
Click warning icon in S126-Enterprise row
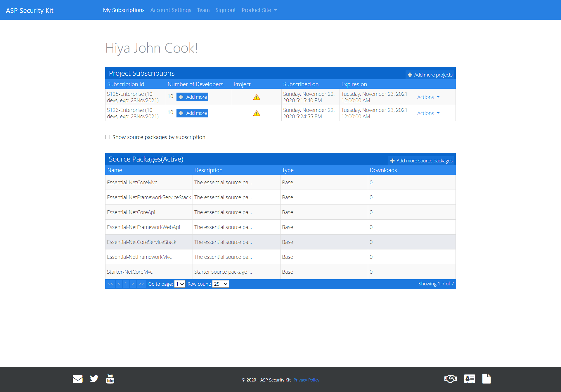click(257, 113)
